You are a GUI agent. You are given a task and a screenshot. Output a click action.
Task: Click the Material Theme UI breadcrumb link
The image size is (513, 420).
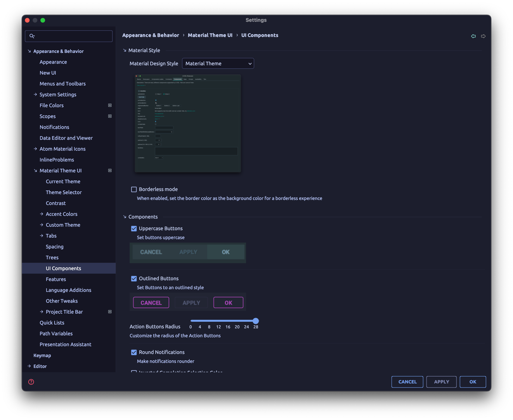click(x=210, y=35)
